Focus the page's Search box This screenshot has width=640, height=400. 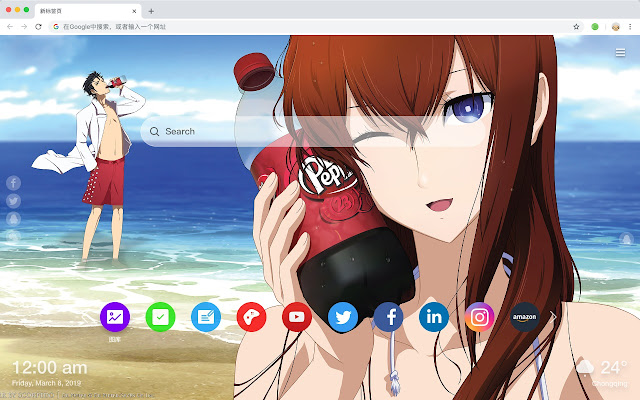314,131
